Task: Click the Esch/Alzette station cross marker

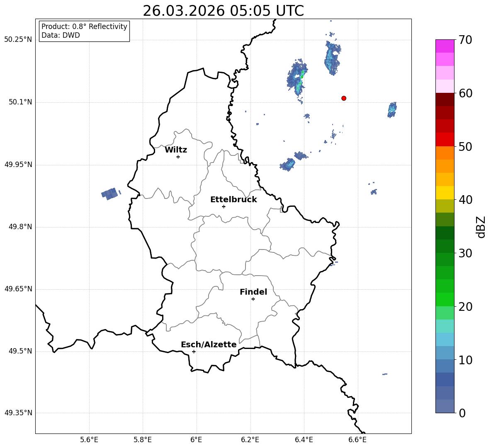Action: (x=194, y=351)
